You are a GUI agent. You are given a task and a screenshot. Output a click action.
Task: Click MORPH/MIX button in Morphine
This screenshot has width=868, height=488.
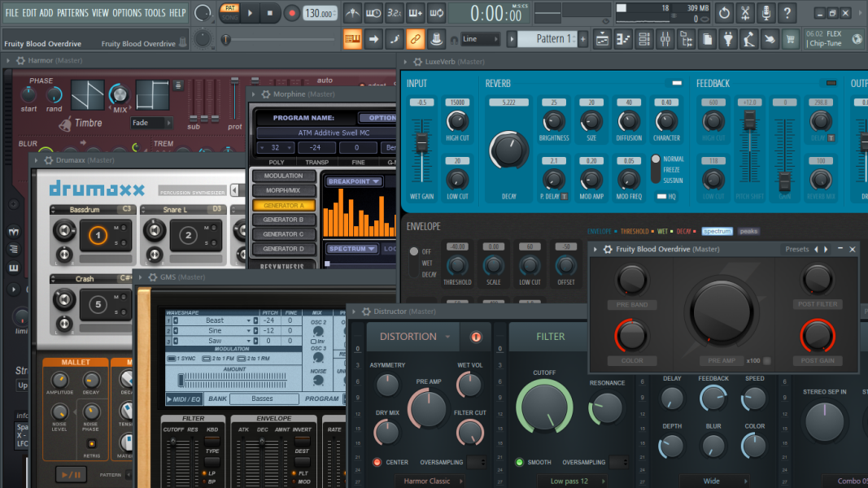tap(283, 190)
